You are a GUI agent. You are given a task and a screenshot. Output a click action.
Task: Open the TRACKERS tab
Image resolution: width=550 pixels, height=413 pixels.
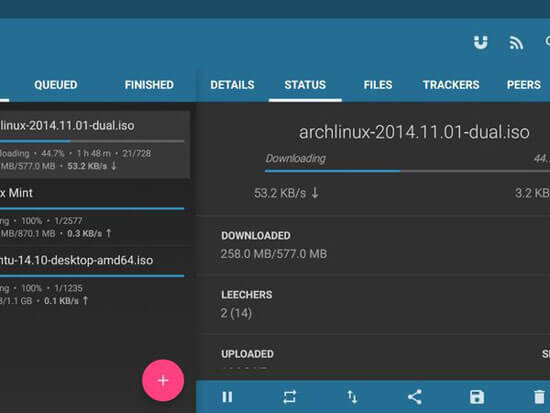(x=451, y=85)
